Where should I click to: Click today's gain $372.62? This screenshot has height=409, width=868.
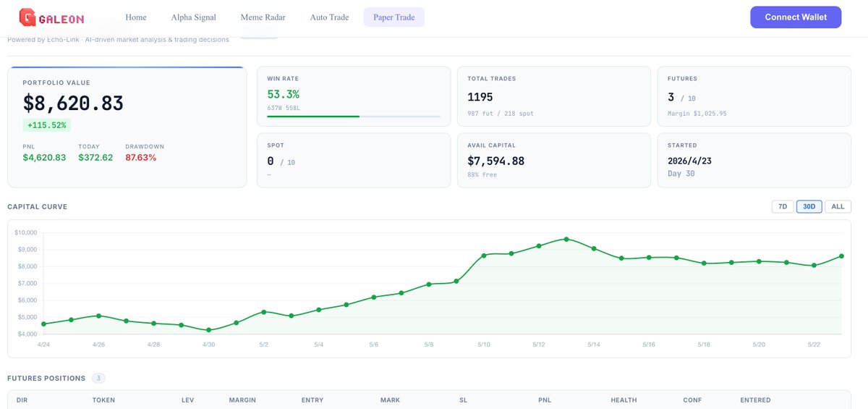point(95,157)
